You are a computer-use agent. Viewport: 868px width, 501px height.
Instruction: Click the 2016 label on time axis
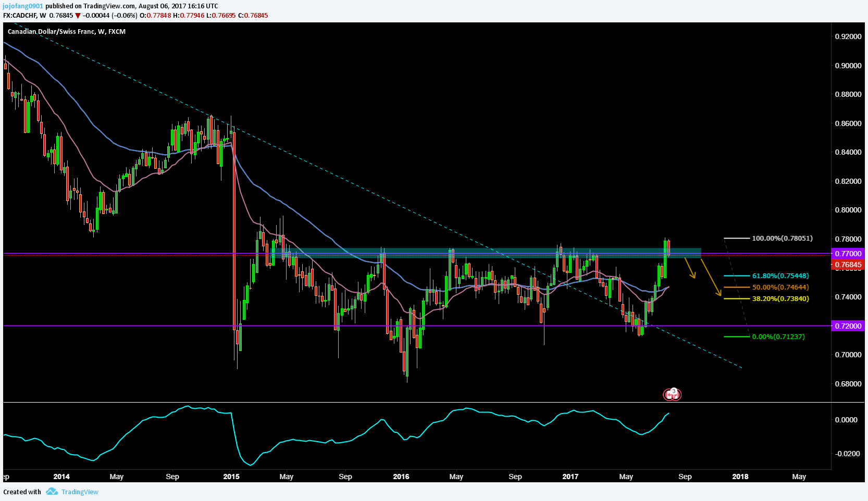[401, 477]
